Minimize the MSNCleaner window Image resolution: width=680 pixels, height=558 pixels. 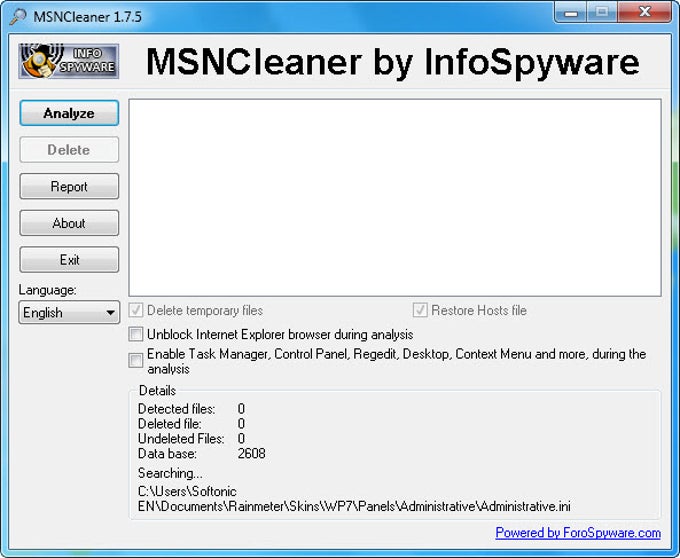point(570,12)
